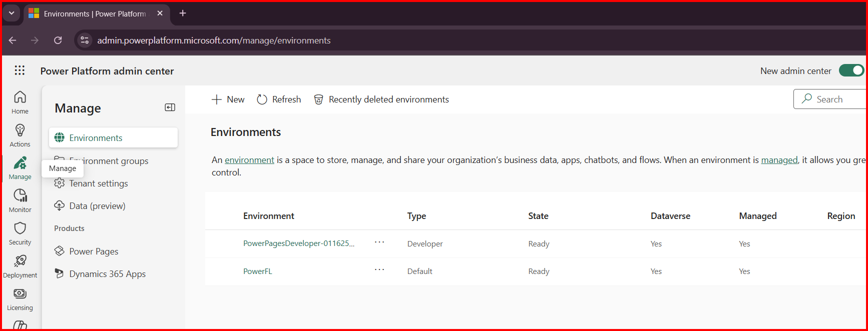This screenshot has height=331, width=868.
Task: Switch to the Environments browser tab
Action: click(x=95, y=14)
